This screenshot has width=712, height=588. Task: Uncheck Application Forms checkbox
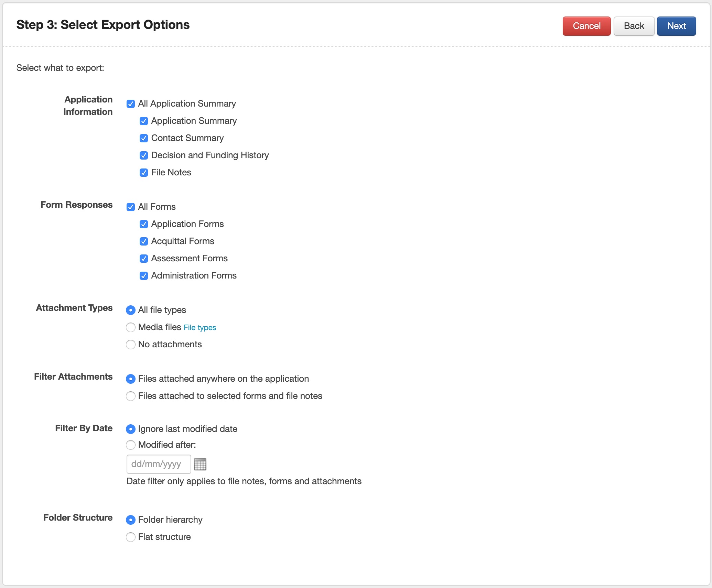coord(144,224)
